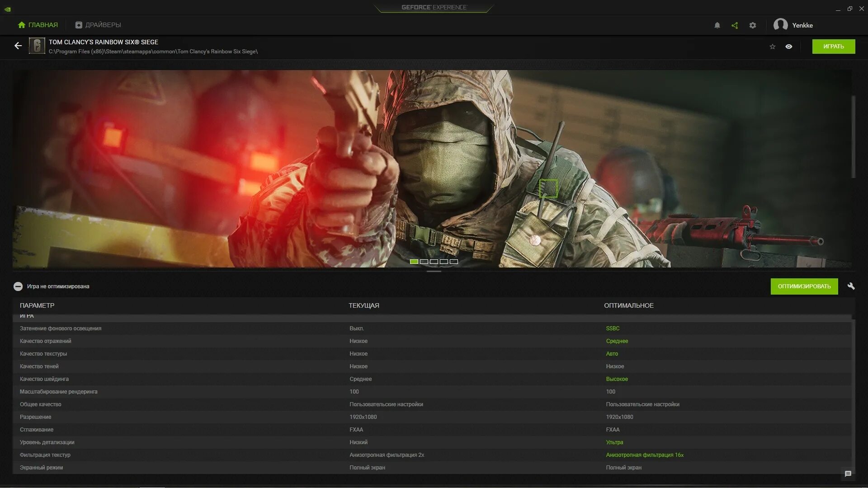Click the NVIDIA logo in title bar

coord(8,9)
